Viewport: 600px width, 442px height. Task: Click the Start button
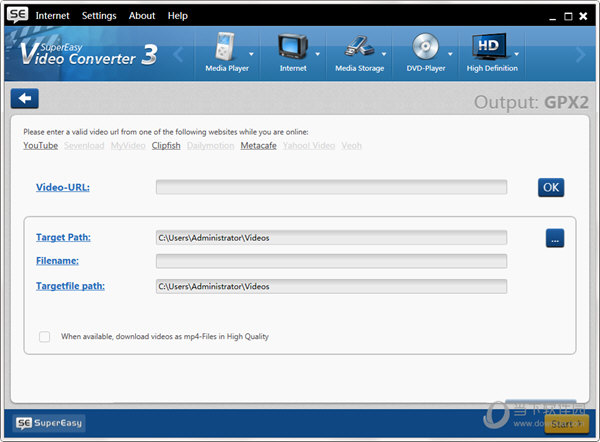[x=567, y=424]
